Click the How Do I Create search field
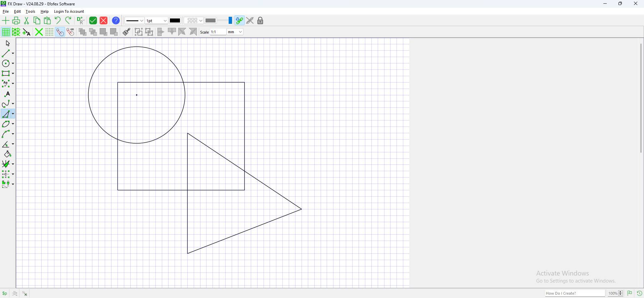Viewport: 644px width, 298px height. coord(575,293)
